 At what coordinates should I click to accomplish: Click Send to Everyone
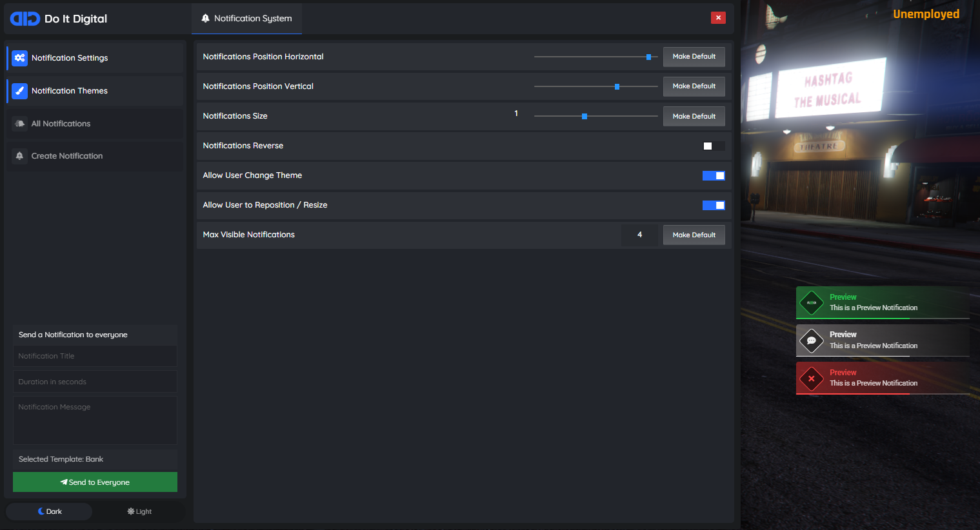pos(95,482)
